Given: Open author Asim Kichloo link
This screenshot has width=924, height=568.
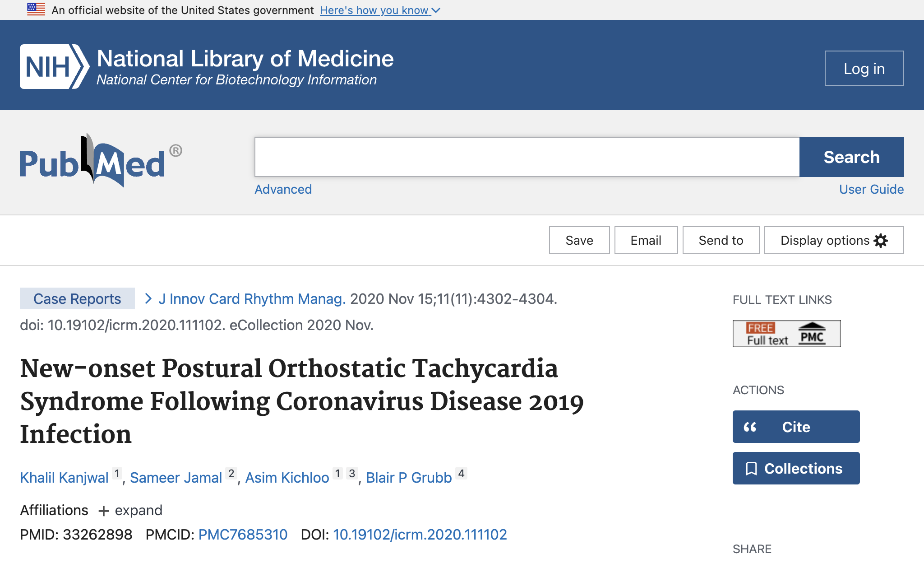Looking at the screenshot, I should pyautogui.click(x=287, y=477).
